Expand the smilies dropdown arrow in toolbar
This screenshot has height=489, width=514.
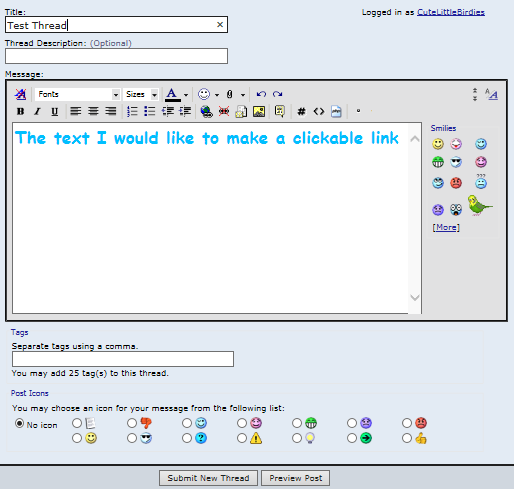tap(217, 95)
